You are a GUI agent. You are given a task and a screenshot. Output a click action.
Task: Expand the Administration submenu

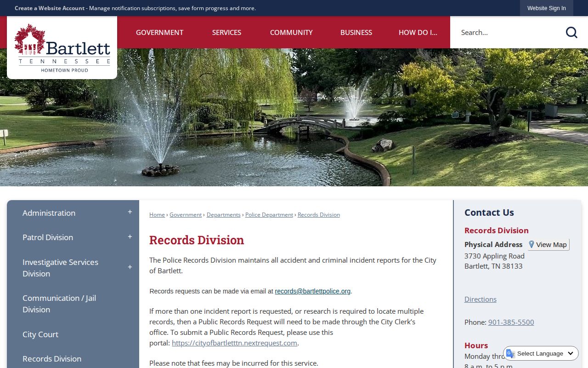[130, 212]
